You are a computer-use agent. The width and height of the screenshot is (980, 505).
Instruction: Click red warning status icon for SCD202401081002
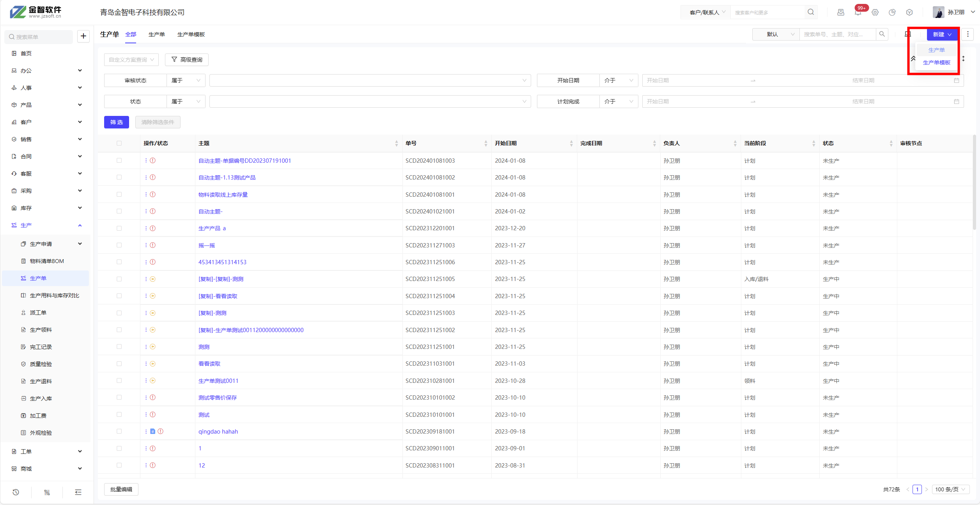coord(153,177)
